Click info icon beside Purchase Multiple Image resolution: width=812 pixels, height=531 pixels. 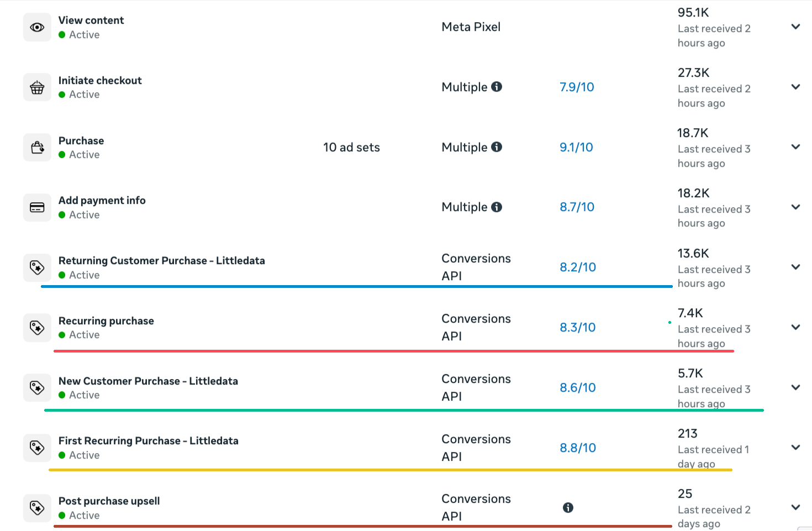pyautogui.click(x=497, y=147)
